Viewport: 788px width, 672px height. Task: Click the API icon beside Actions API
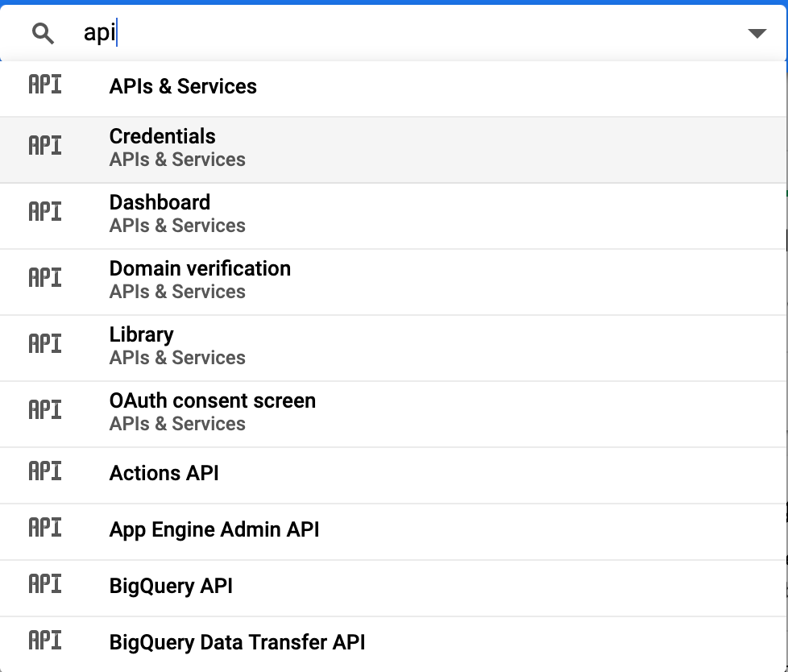pos(45,471)
